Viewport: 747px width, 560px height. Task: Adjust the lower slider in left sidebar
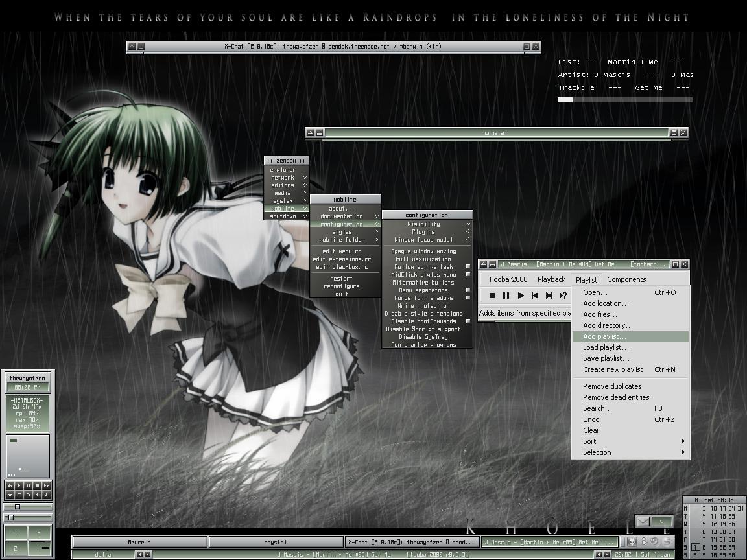tap(28, 517)
